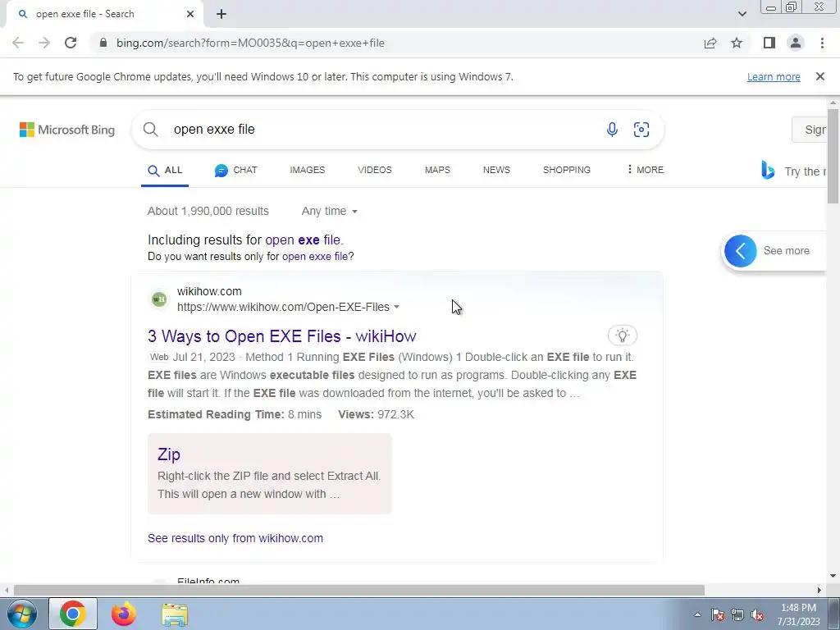The width and height of the screenshot is (840, 630).
Task: Switch to the CHAT tab
Action: [x=235, y=171]
